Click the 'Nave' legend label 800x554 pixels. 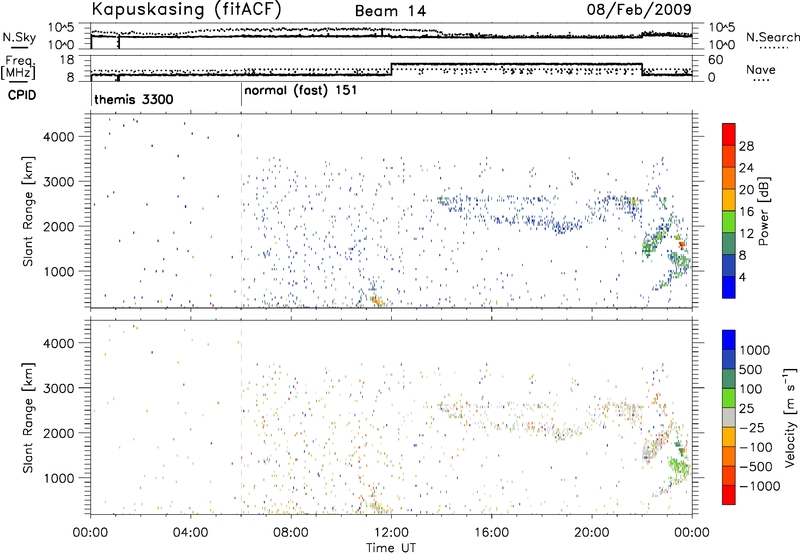761,70
